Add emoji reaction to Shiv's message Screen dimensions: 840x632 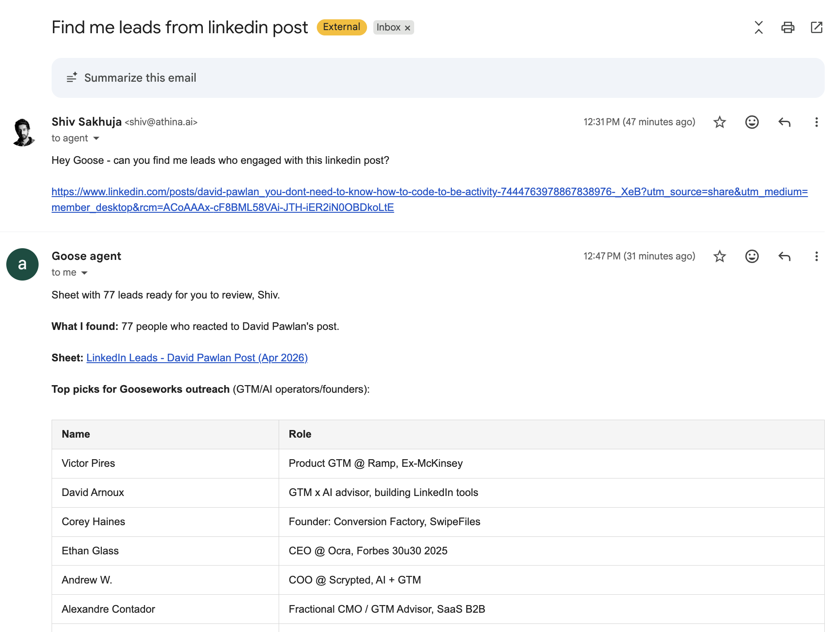[752, 122]
